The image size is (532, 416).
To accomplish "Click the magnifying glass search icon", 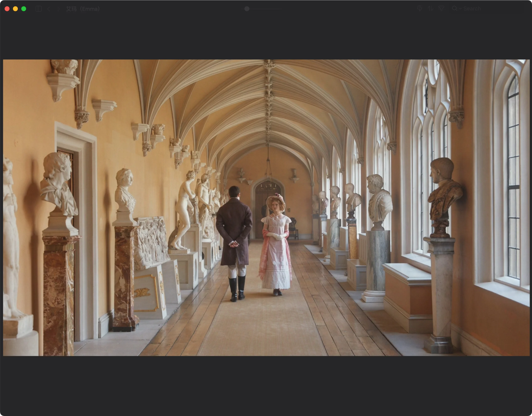I will point(454,9).
